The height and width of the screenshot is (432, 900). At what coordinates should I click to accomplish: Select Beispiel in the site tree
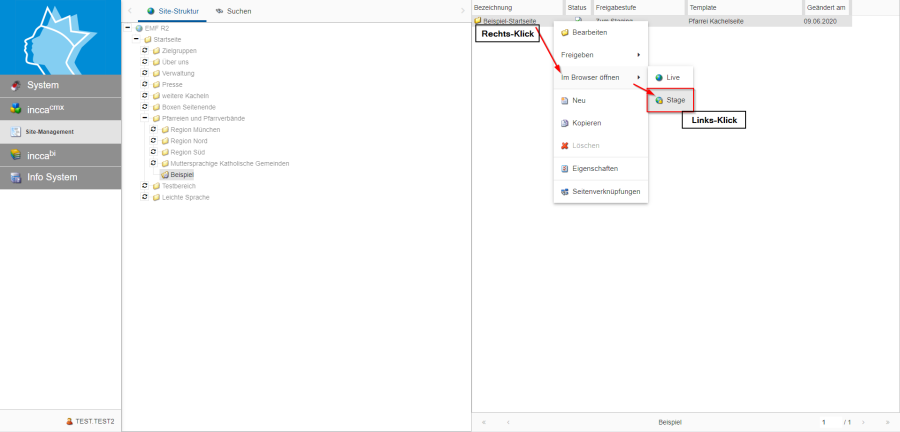181,174
